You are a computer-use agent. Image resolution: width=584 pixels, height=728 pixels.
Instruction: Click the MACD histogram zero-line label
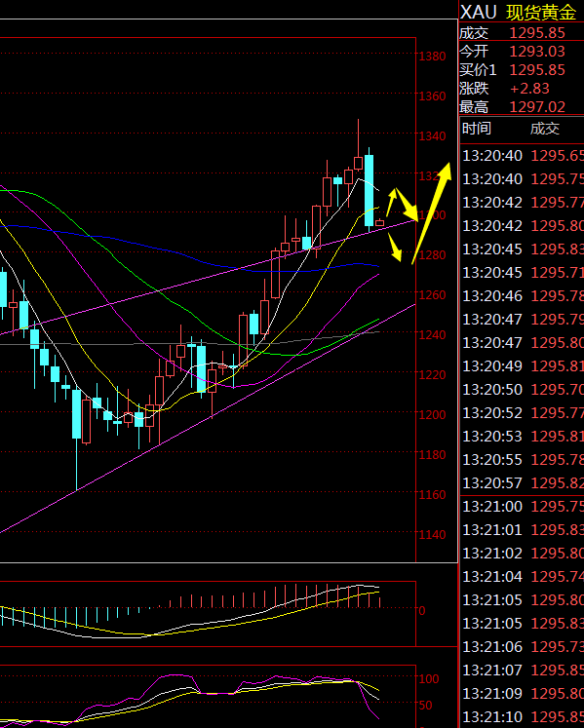click(x=422, y=610)
